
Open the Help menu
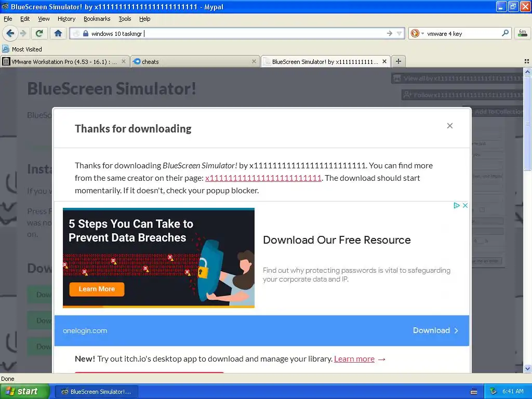pyautogui.click(x=144, y=19)
